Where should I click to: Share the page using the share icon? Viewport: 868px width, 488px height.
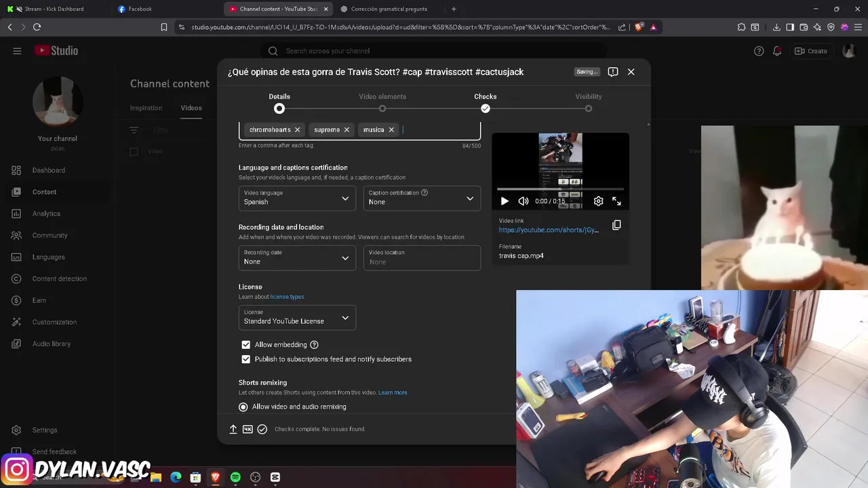click(x=623, y=27)
